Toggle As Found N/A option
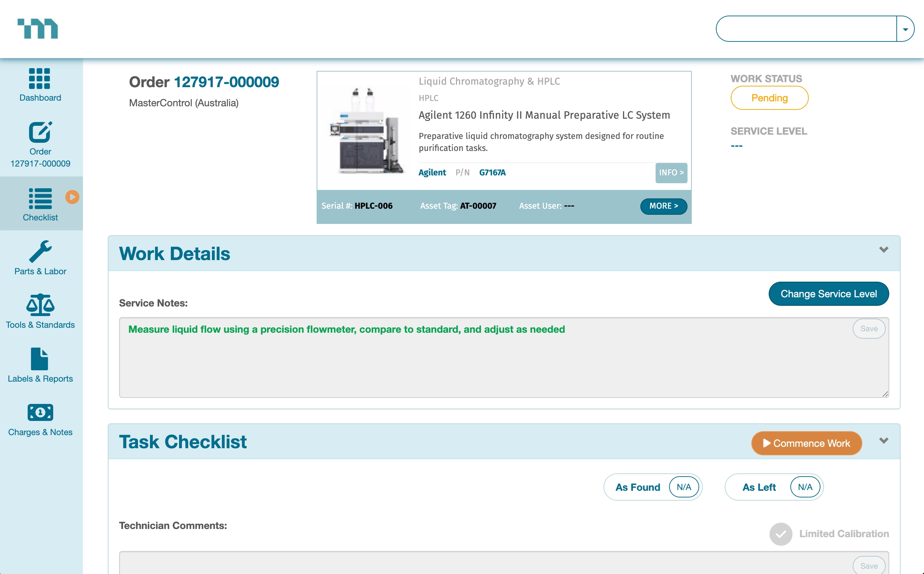This screenshot has height=574, width=924. (x=684, y=487)
